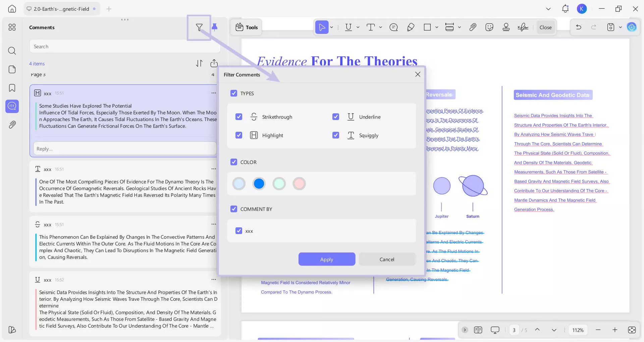
Task: Apply the comment filters
Action: (x=327, y=259)
